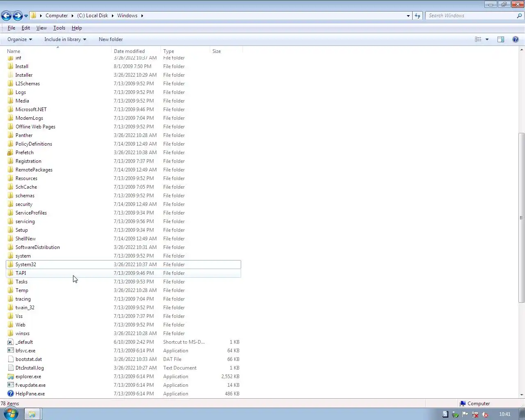
Task: Expand the Organize dropdown
Action: 20,39
